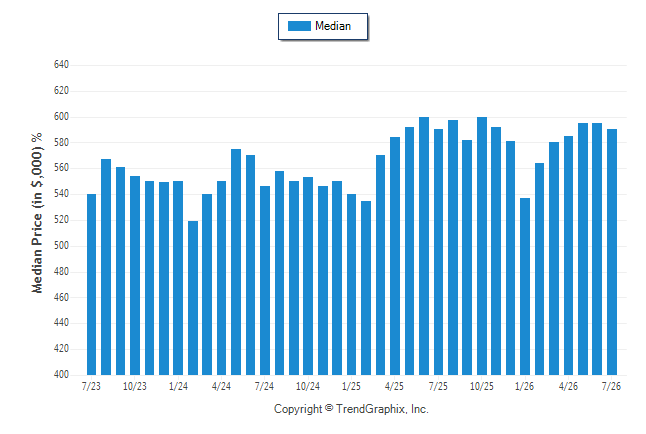Click the Median legend label
This screenshot has height=434, width=646.
click(x=333, y=26)
